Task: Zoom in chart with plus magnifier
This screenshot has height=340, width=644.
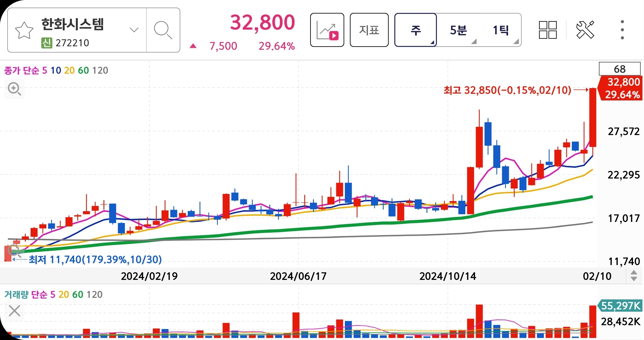Action: pyautogui.click(x=15, y=89)
